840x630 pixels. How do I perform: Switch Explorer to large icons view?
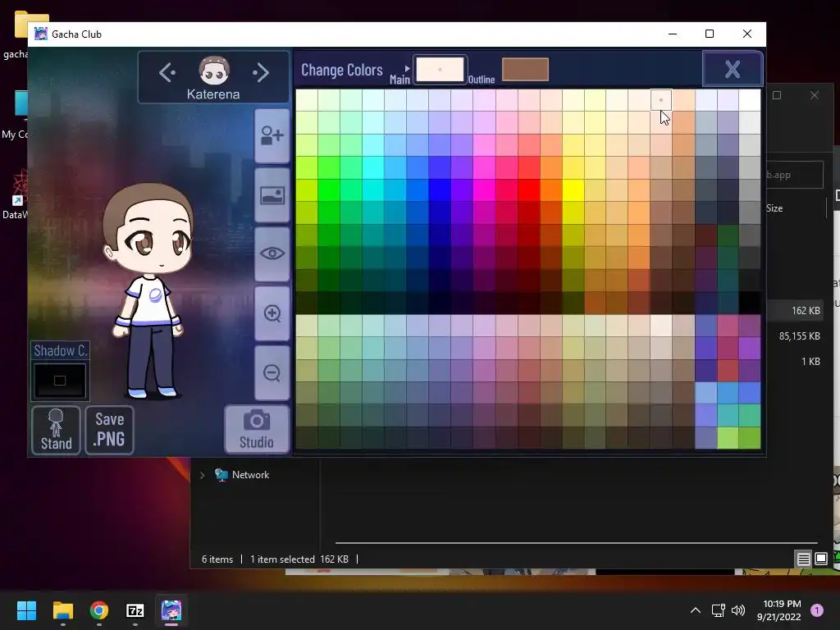pos(820,559)
